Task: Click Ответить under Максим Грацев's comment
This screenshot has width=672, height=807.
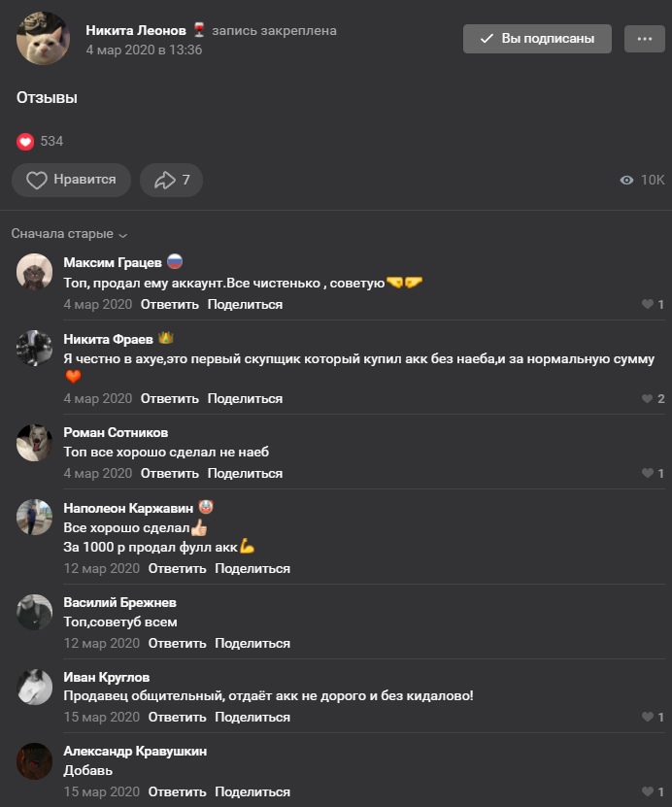Action: pos(169,305)
